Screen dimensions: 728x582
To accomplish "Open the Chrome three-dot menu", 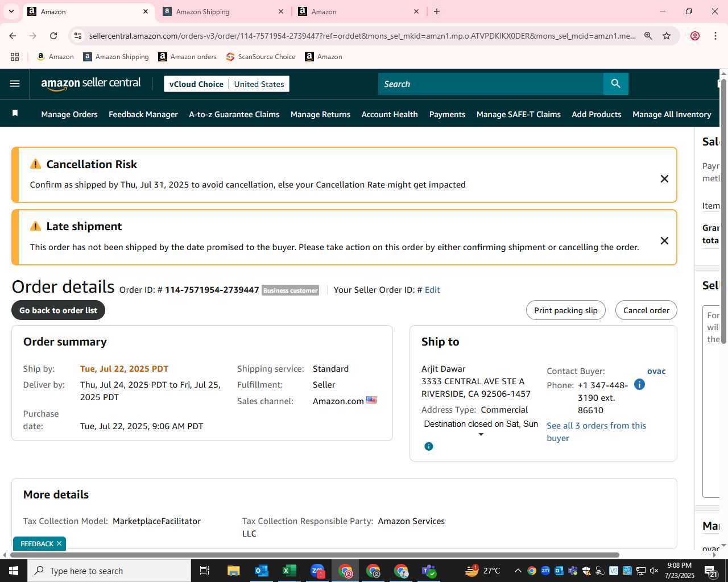I will coord(715,36).
